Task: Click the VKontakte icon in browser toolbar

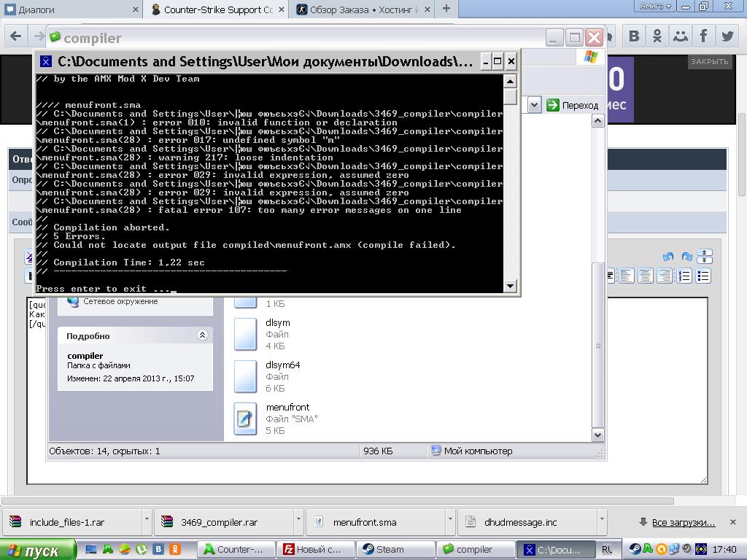Action: [634, 36]
